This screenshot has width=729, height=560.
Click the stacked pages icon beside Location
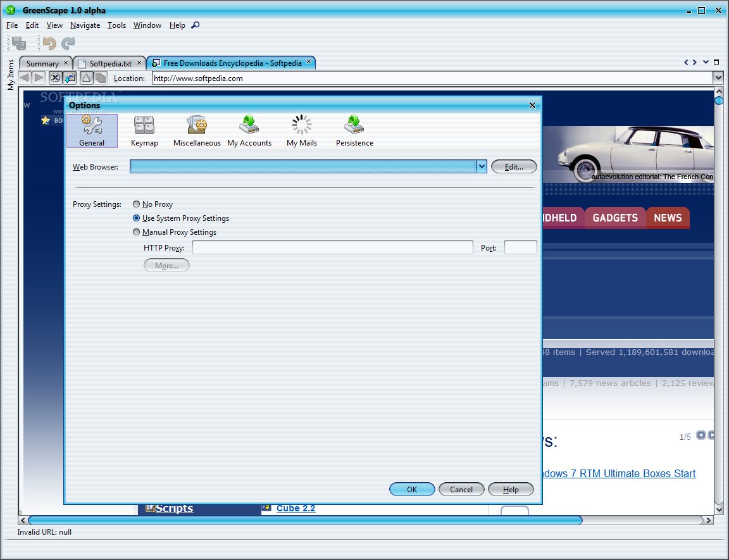(101, 78)
